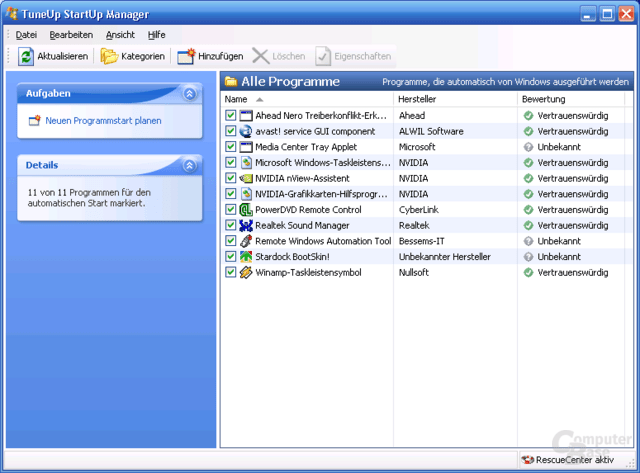Select the "ALWIL Software" manufacturer cell
Screen dimensions: 640x473
431,131
